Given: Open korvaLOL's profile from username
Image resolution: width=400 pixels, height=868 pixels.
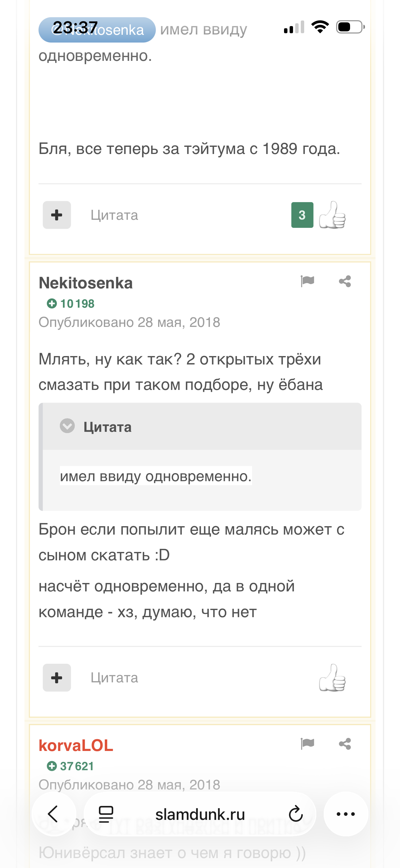Looking at the screenshot, I should 76,746.
